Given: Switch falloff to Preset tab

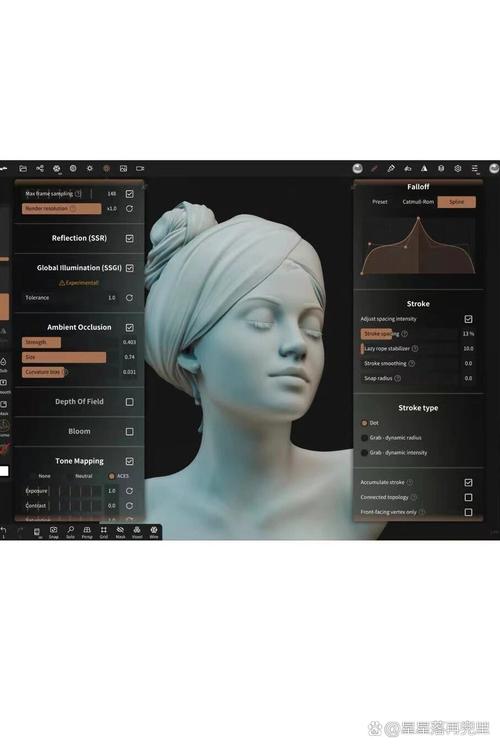Looking at the screenshot, I should point(380,202).
